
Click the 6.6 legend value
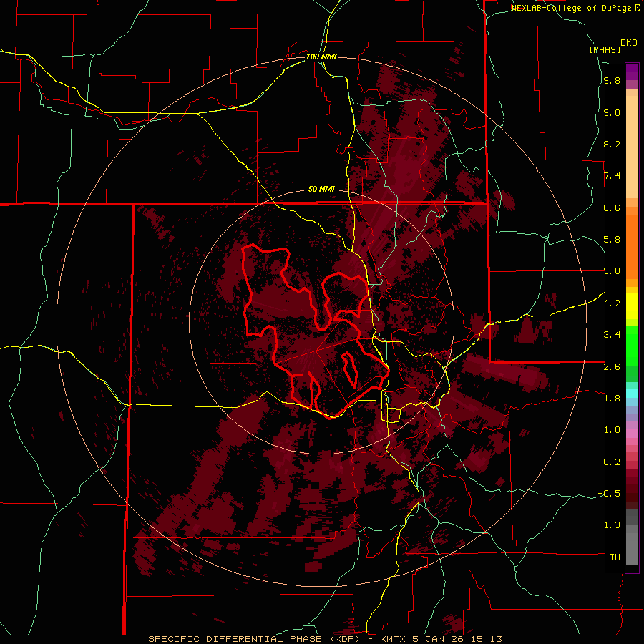tap(612, 208)
